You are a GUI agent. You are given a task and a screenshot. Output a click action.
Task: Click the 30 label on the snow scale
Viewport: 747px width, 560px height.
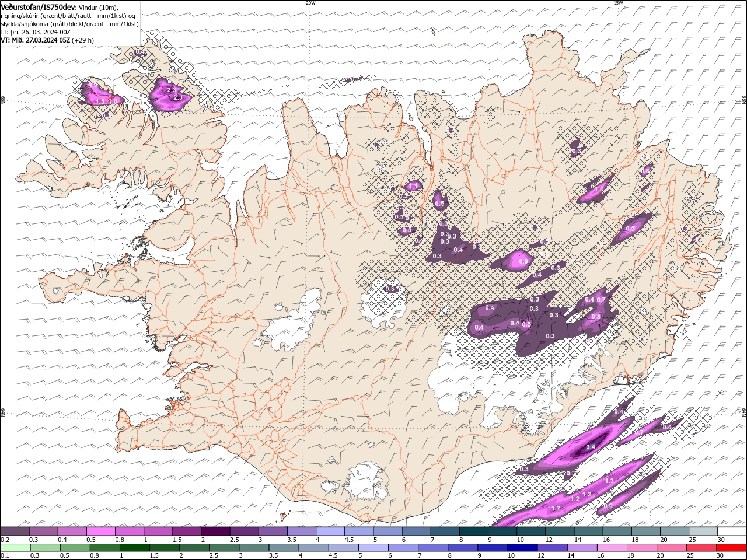[x=720, y=540]
